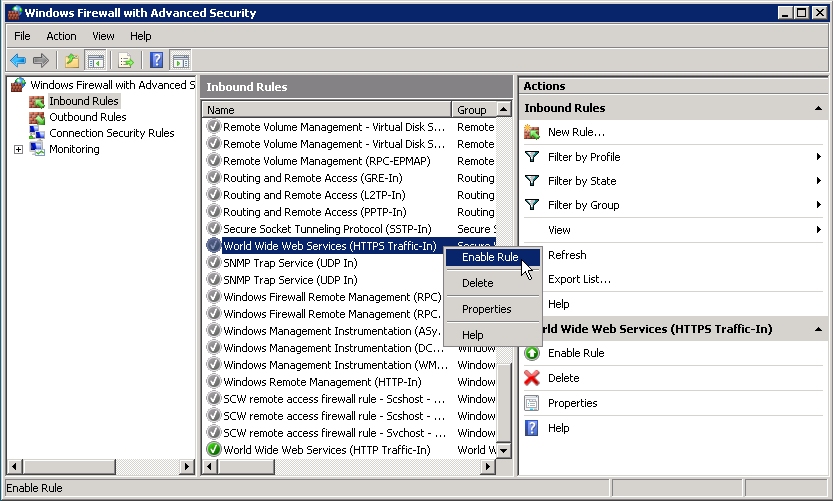Select Connection Security Rules in the tree
The image size is (833, 501).
[112, 133]
